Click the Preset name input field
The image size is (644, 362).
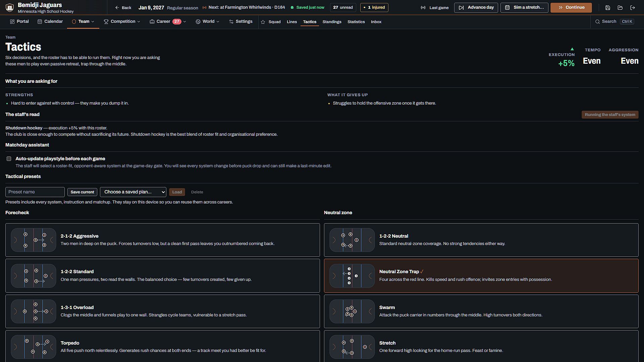point(35,192)
